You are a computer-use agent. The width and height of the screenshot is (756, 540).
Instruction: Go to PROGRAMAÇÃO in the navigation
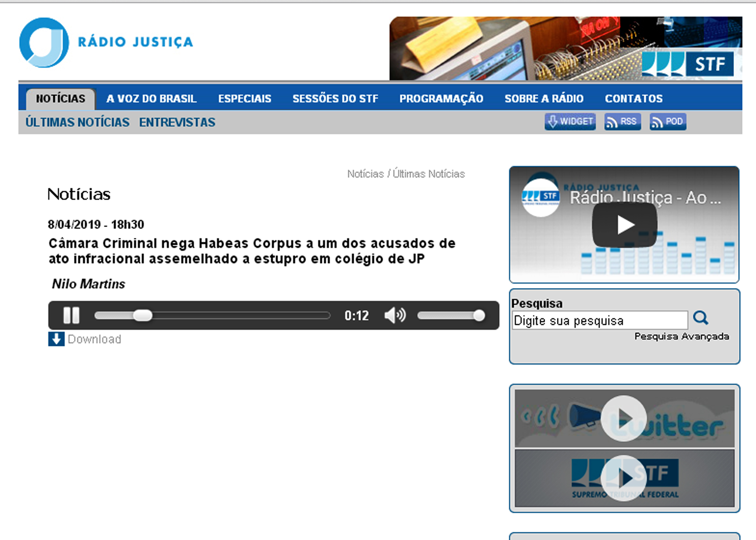point(441,99)
